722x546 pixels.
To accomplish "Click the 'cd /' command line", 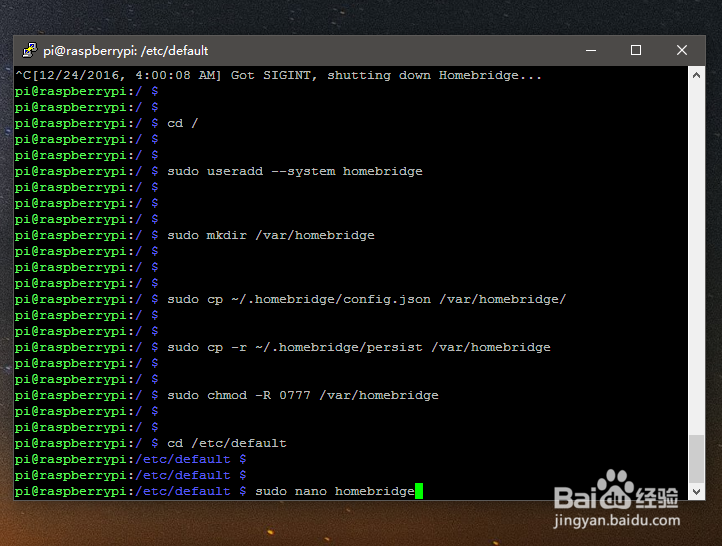I will [x=106, y=123].
